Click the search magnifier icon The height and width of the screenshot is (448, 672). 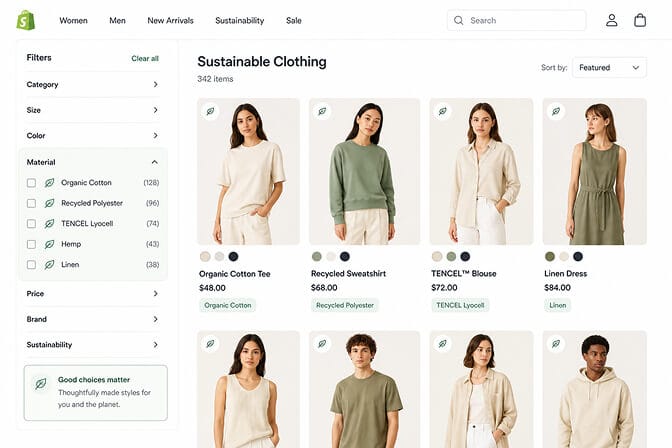click(x=459, y=20)
